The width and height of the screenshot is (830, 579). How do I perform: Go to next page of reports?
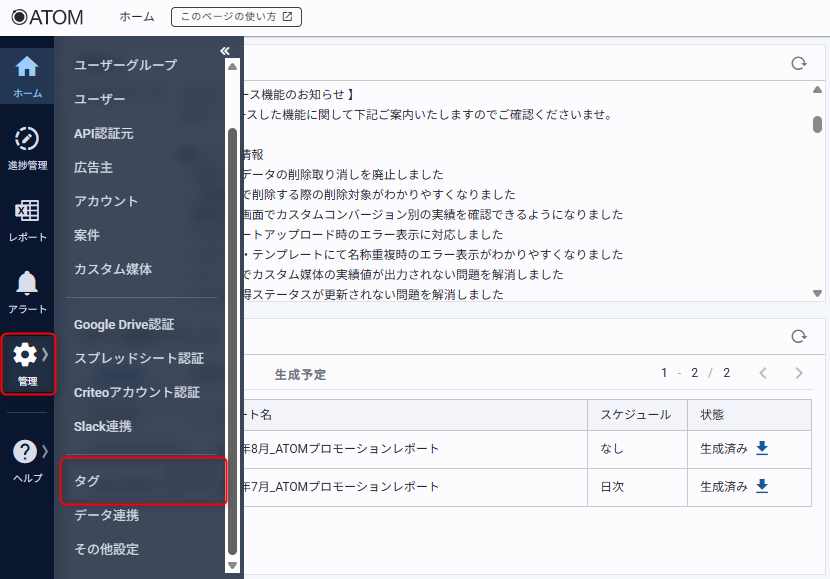coord(798,373)
